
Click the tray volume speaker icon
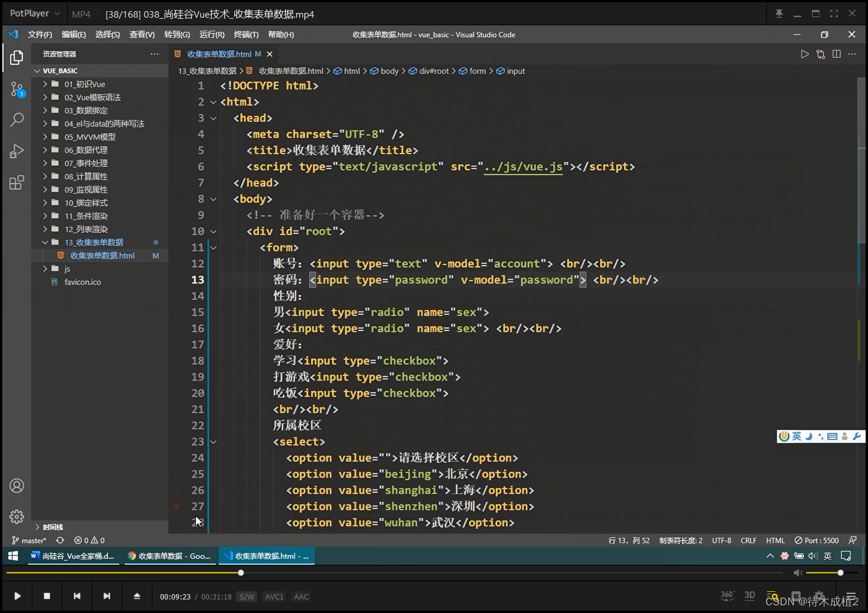[x=813, y=556]
